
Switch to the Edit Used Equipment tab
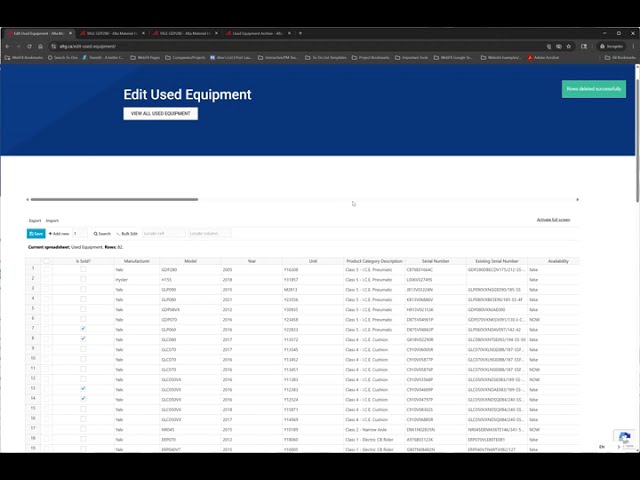pyautogui.click(x=39, y=33)
